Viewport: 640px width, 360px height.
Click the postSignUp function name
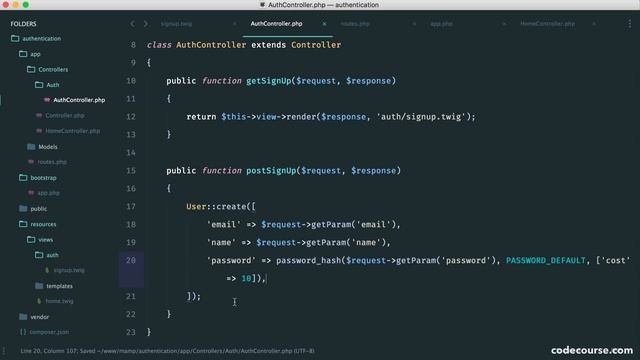tap(271, 171)
